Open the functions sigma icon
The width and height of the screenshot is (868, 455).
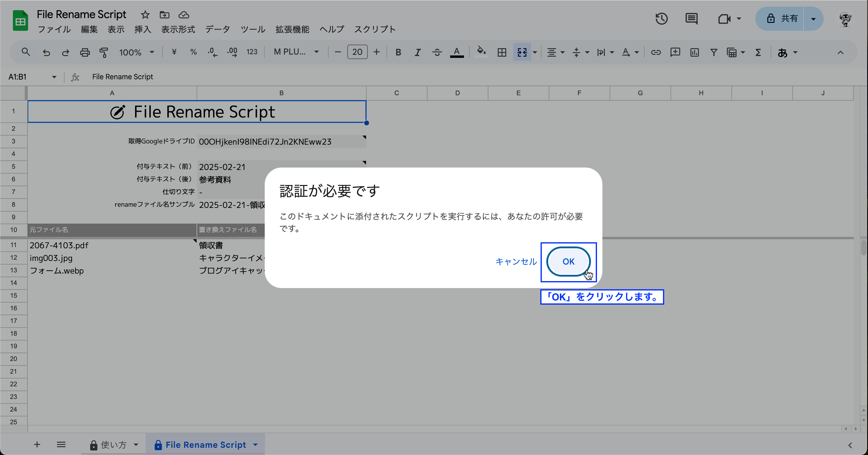[758, 52]
